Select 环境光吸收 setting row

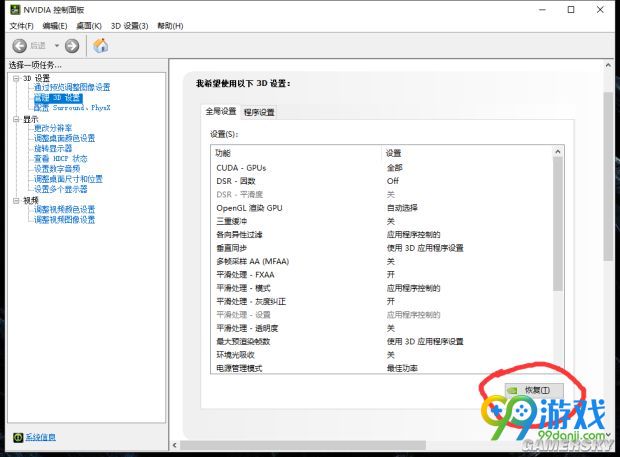coord(382,355)
